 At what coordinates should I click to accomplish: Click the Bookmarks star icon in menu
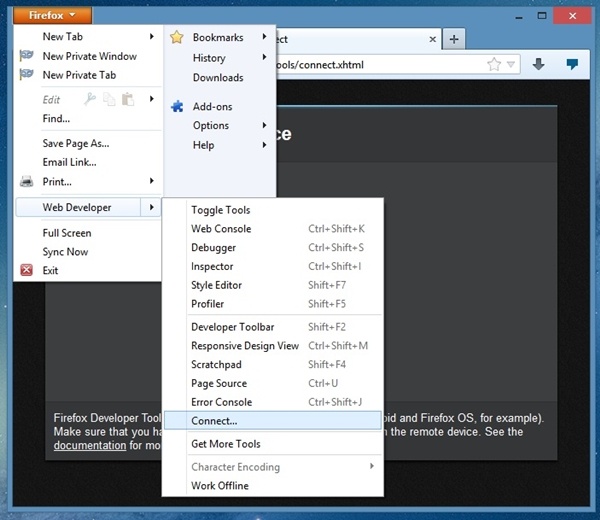(177, 38)
